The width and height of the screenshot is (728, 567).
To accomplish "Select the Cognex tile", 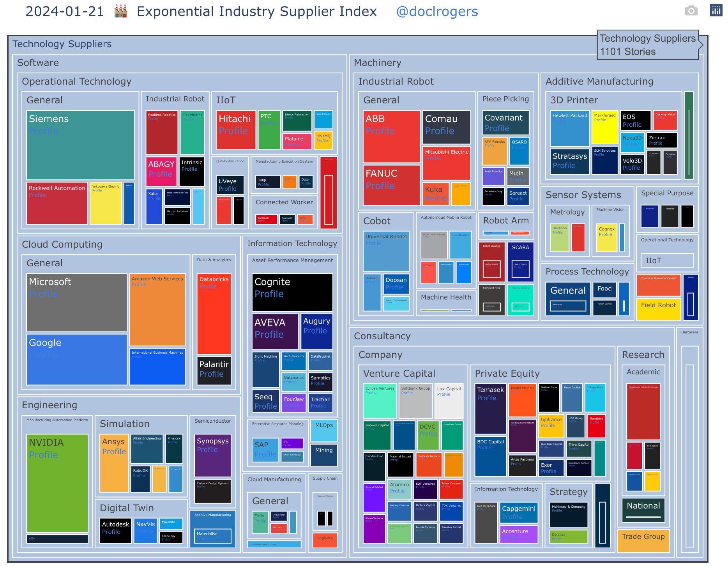I will pos(606,237).
